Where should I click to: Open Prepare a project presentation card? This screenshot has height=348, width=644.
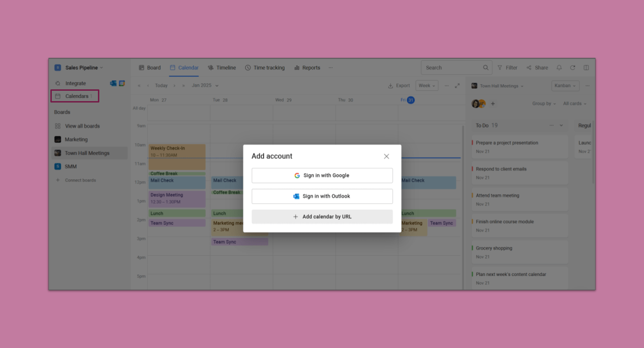[520, 147]
